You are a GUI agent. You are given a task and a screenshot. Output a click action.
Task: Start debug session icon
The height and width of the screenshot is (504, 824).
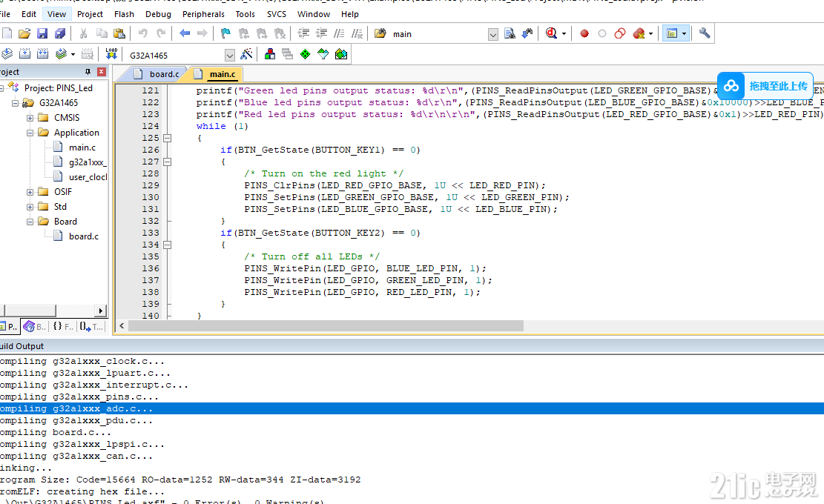pyautogui.click(x=551, y=33)
